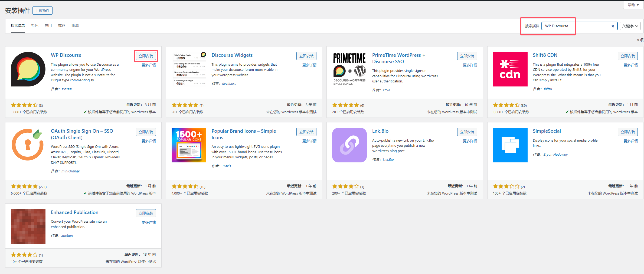Image resolution: width=644 pixels, height=274 pixels.
Task: Visit author Bryan Hadaway's link
Action: [555, 155]
